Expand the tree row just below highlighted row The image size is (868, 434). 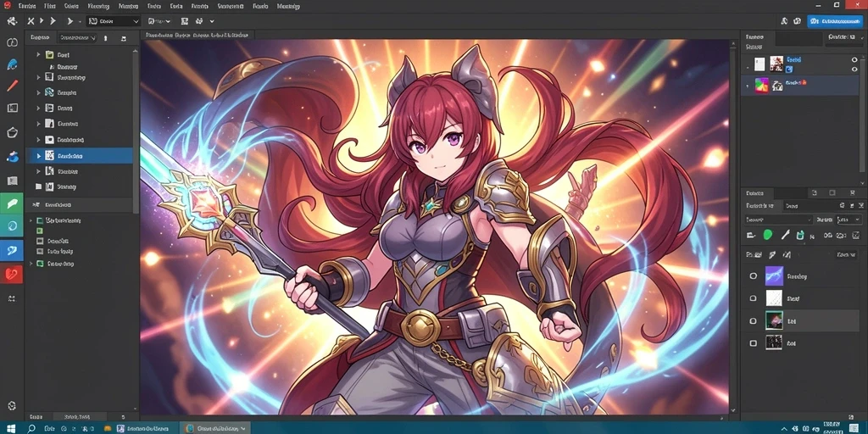[x=38, y=171]
